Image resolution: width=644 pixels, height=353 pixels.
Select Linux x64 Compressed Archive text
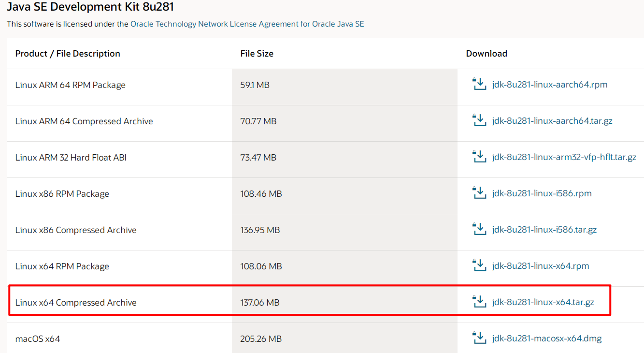pos(76,303)
